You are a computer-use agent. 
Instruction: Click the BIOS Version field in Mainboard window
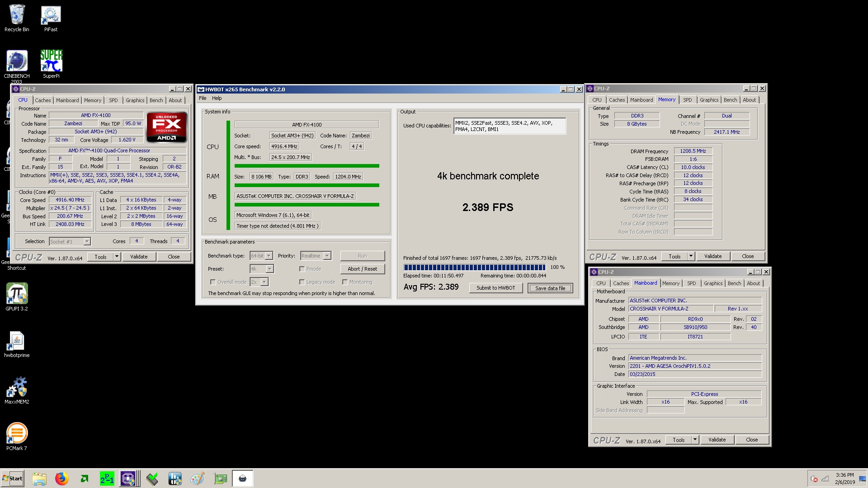coord(695,366)
